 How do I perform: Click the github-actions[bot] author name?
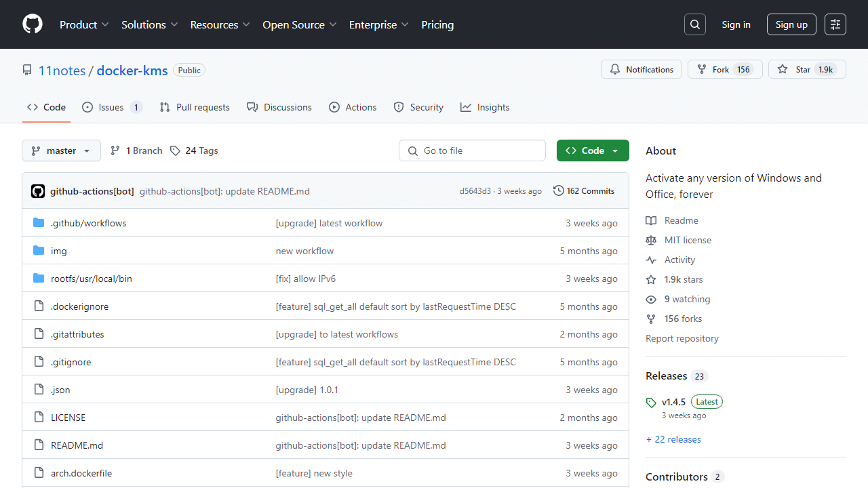point(92,191)
